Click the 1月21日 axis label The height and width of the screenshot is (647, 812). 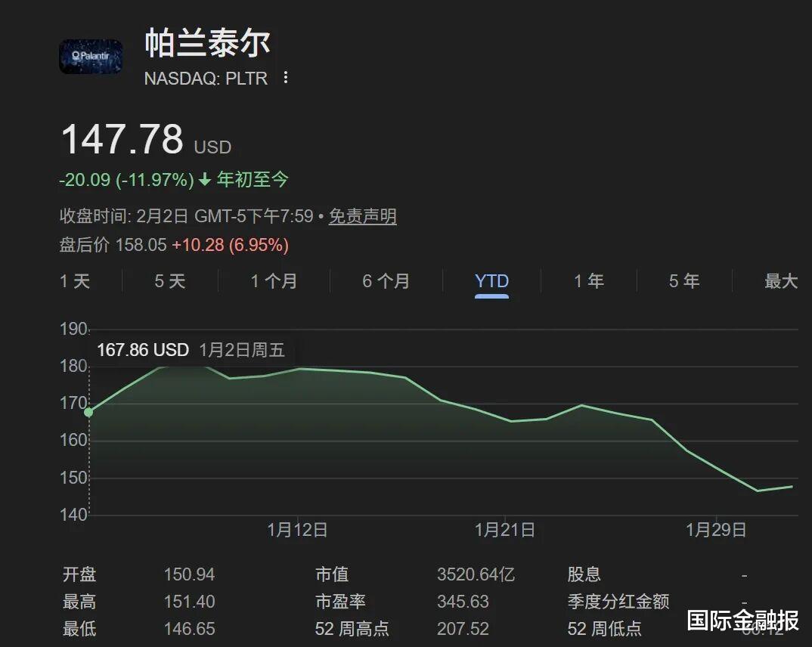(505, 530)
